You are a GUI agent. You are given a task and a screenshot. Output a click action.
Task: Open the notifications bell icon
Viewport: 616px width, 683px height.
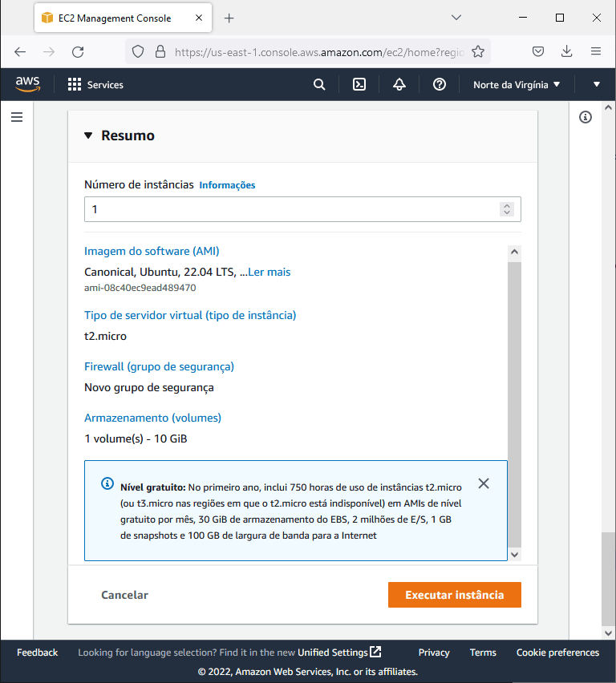(x=399, y=84)
